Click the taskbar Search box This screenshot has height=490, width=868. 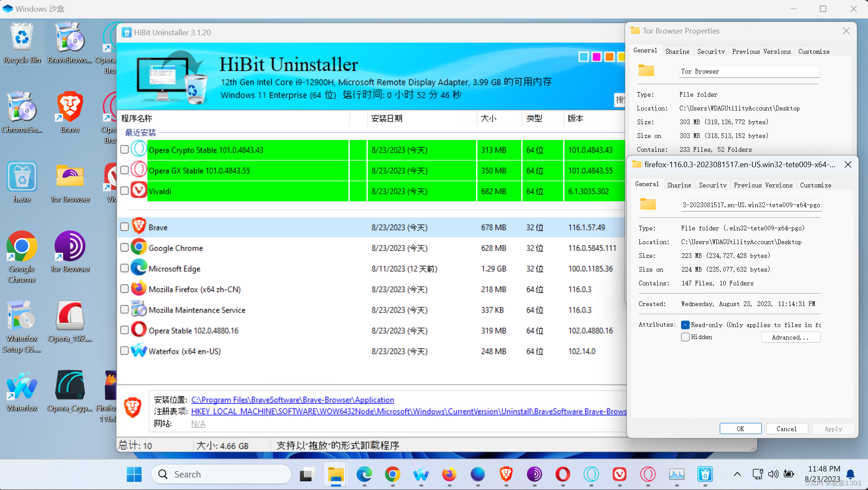pos(221,474)
